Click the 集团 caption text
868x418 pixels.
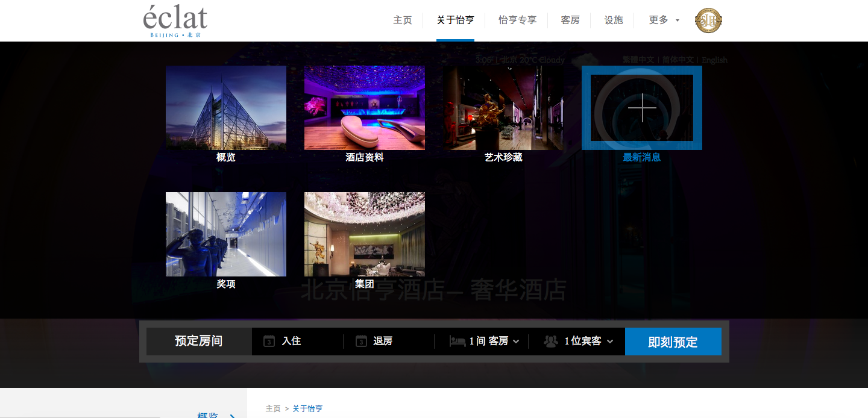[x=365, y=284]
